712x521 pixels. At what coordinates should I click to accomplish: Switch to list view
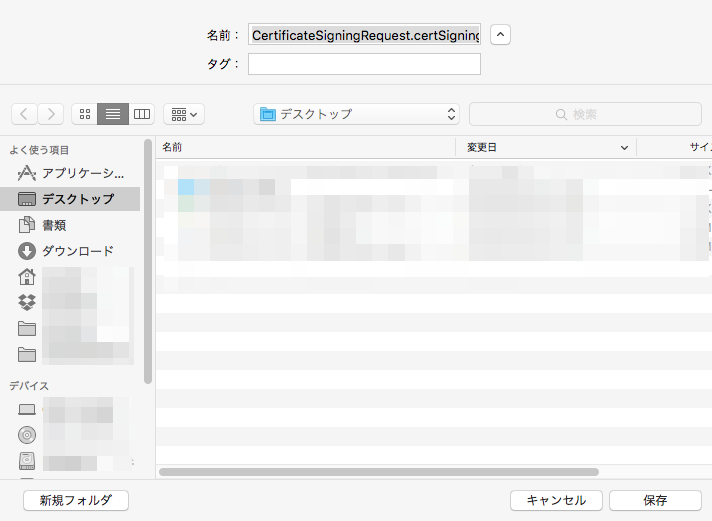point(113,114)
